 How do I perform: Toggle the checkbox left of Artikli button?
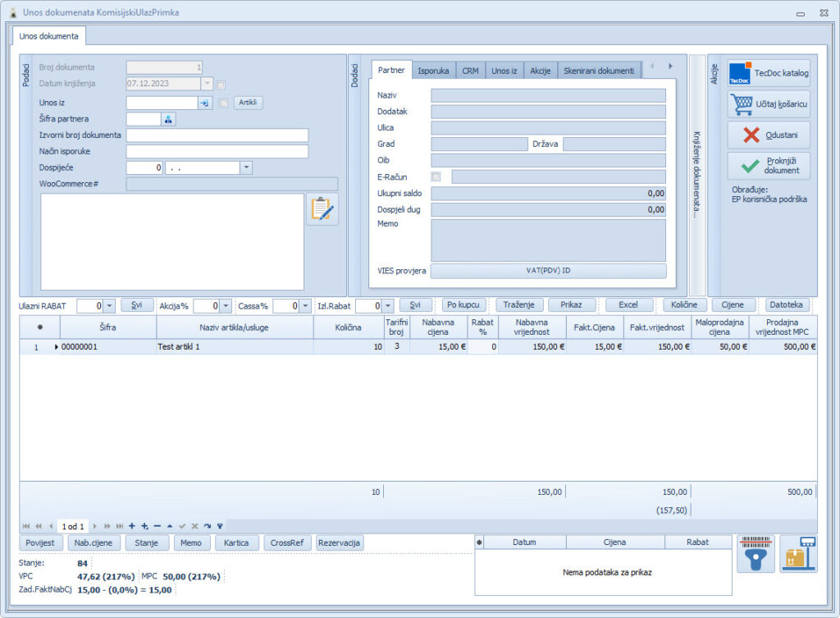click(224, 103)
